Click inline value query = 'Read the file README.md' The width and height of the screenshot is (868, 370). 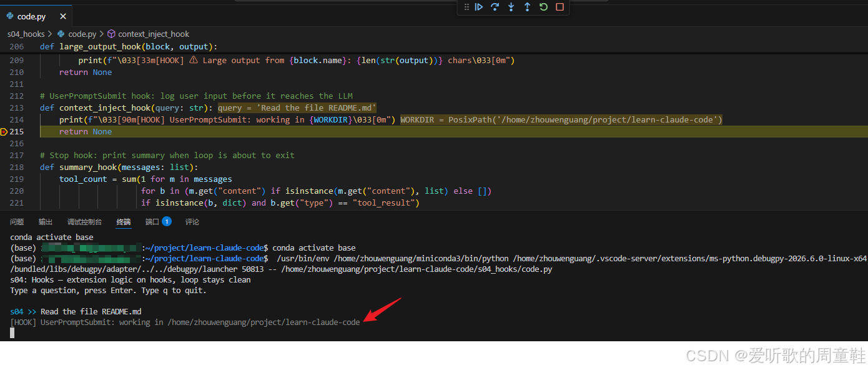297,108
